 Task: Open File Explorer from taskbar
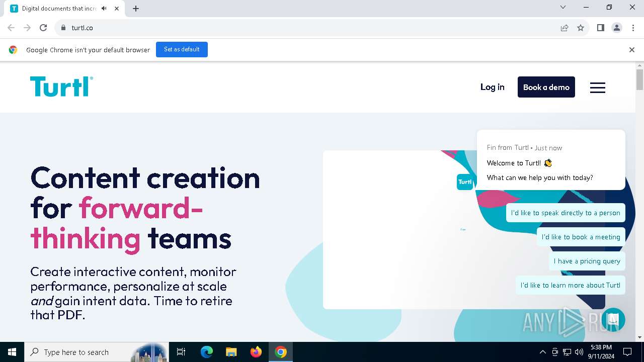pyautogui.click(x=231, y=352)
